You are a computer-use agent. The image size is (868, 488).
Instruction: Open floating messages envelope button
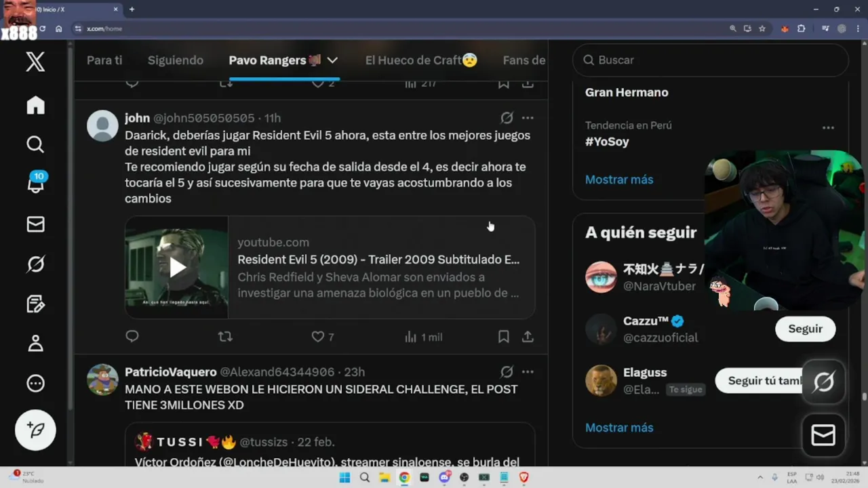[x=823, y=434]
